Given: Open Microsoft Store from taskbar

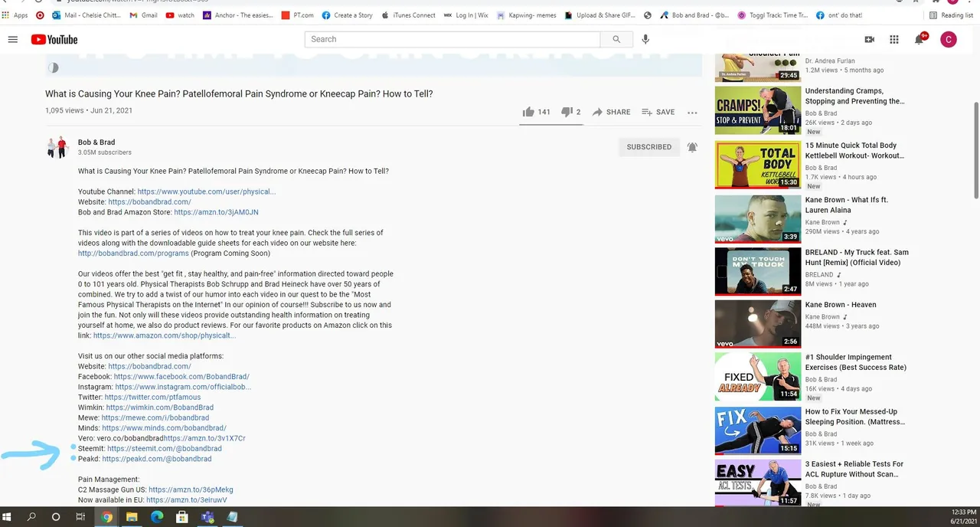Looking at the screenshot, I should click(182, 517).
